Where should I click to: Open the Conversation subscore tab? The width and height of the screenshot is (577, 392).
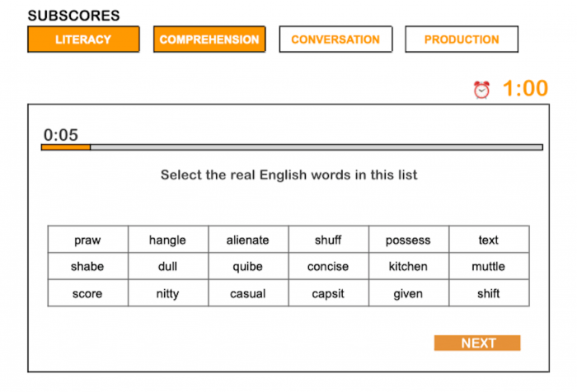335,40
